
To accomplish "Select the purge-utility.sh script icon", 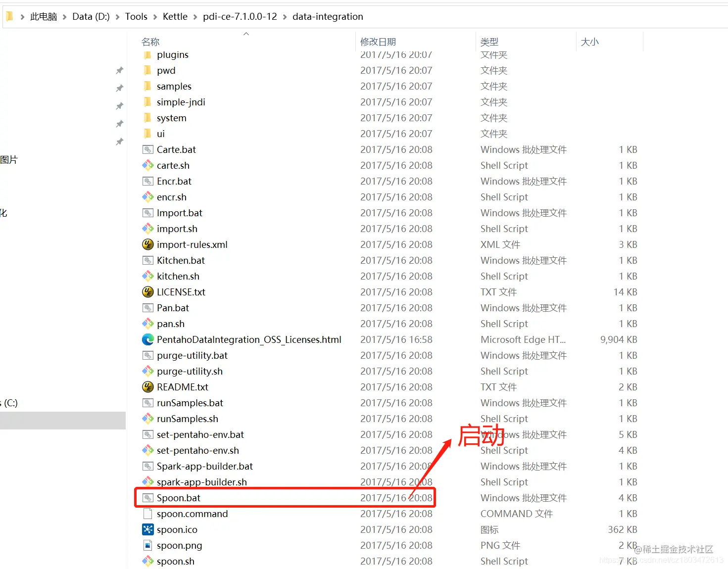I will (x=147, y=371).
